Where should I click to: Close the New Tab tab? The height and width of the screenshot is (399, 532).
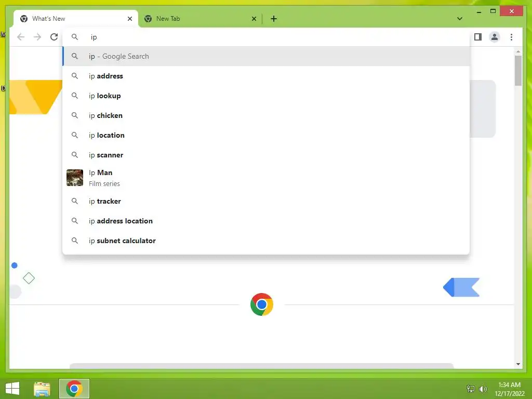[254, 19]
